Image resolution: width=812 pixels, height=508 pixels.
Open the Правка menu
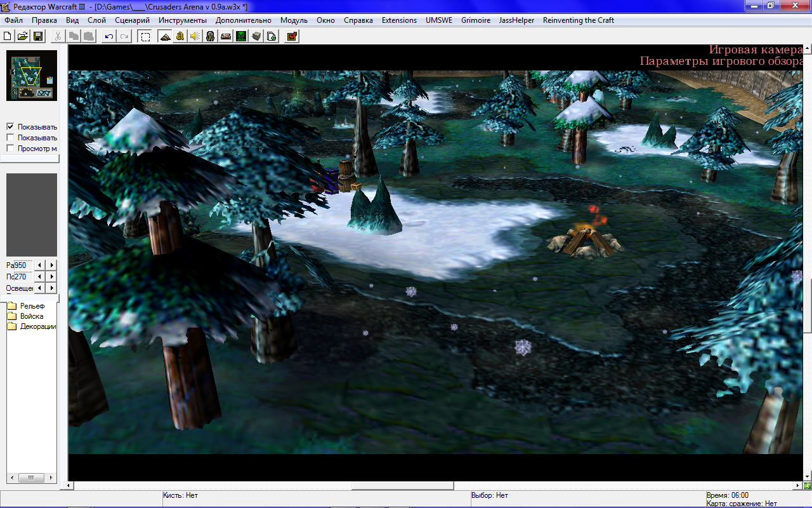(44, 20)
